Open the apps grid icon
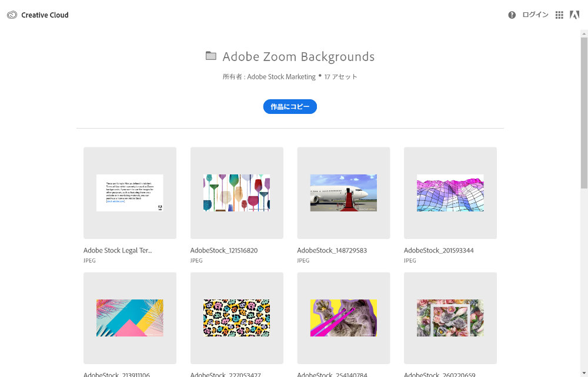The height and width of the screenshot is (377, 588). 559,15
